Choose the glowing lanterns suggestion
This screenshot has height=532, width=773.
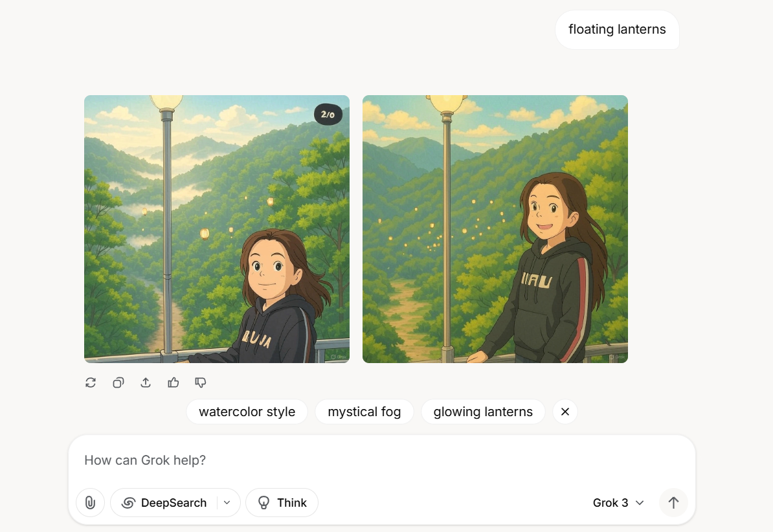[483, 412]
